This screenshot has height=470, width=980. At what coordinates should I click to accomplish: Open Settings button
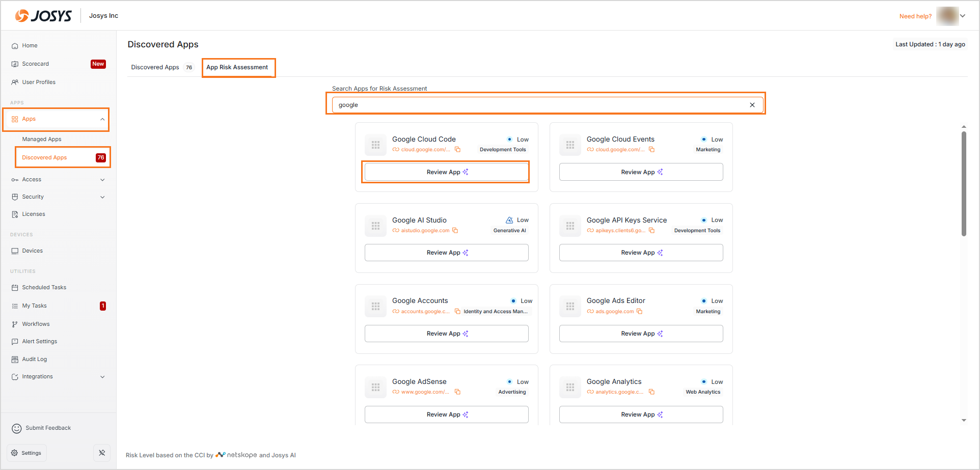(x=26, y=453)
